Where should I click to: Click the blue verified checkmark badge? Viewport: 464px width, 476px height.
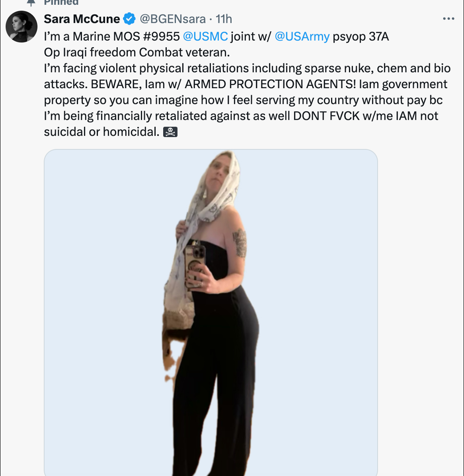(129, 19)
